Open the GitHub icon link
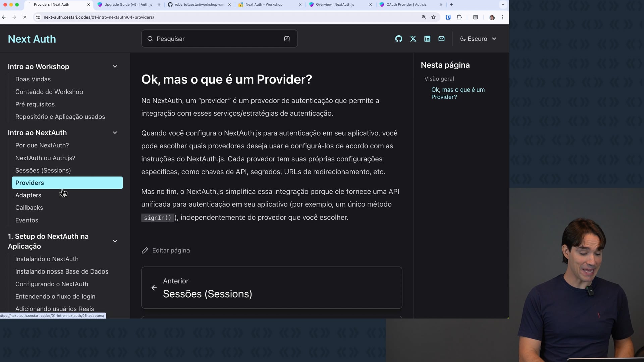 (398, 39)
